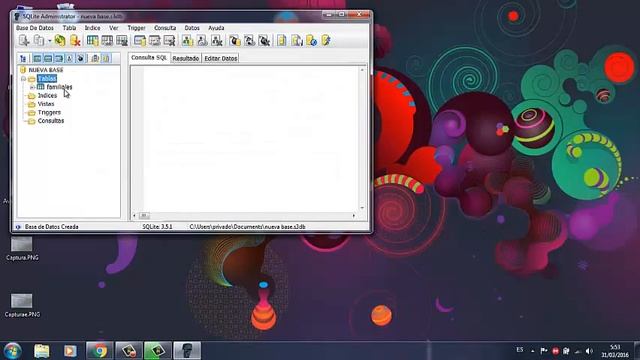This screenshot has height=360, width=640.
Task: Click the Delete Index toolbar icon
Action: (x=169, y=40)
